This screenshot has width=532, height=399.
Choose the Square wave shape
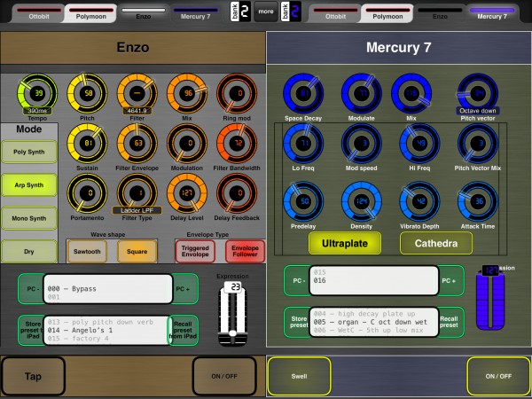(137, 252)
